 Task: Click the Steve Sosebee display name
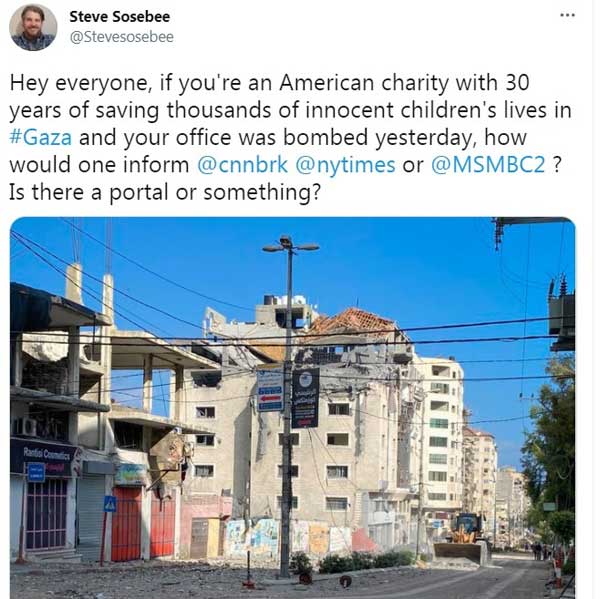coord(119,17)
